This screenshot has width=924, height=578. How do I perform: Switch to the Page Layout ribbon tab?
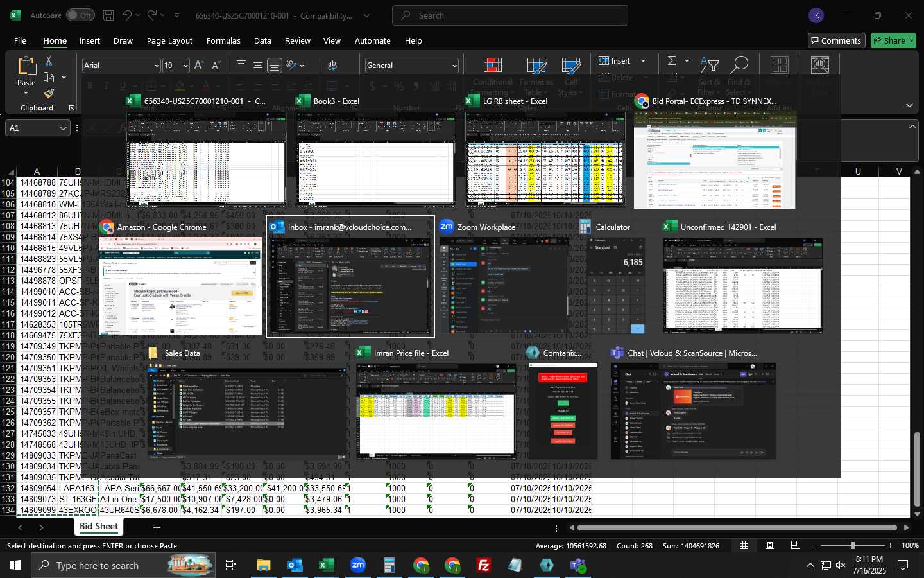tap(169, 40)
